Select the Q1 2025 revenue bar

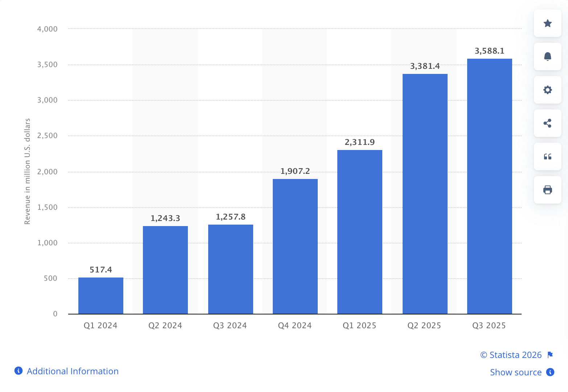(359, 232)
